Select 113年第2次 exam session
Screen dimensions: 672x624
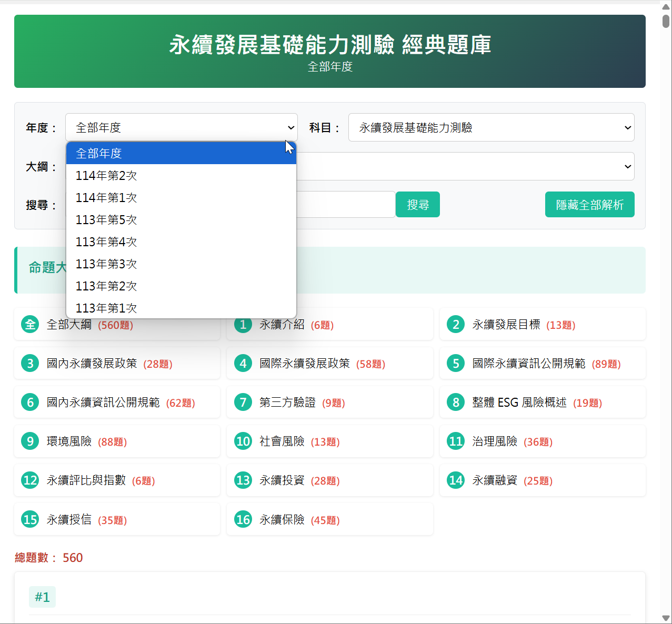tap(181, 286)
